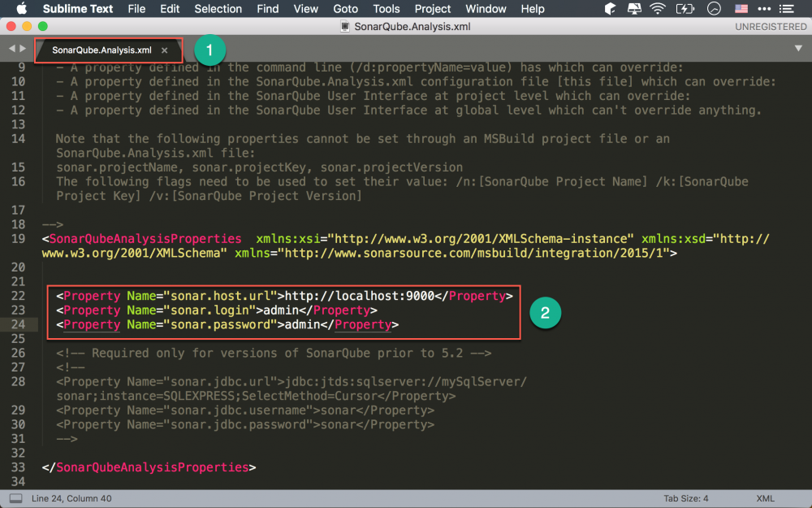
Task: Click the sonar.jdbc.username commented property
Action: pos(238,410)
